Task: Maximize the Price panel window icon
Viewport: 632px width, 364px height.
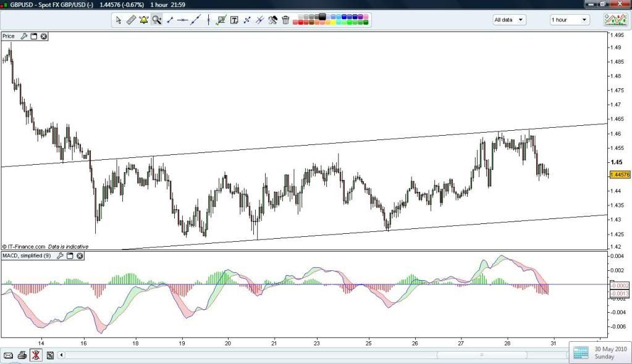Action: point(34,36)
